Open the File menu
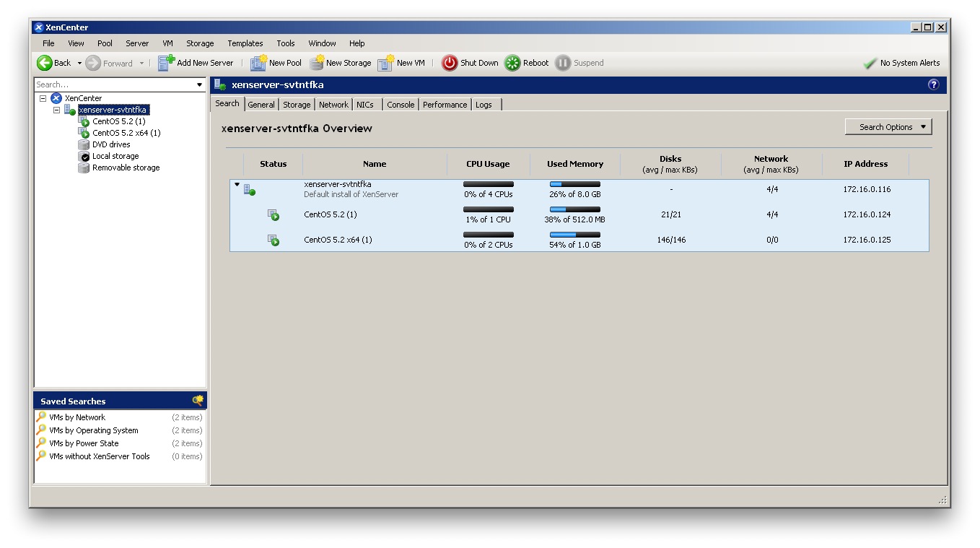 [48, 43]
